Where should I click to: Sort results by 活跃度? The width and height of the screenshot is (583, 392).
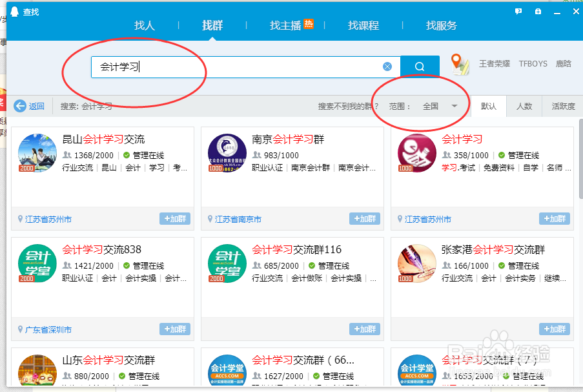(x=563, y=107)
